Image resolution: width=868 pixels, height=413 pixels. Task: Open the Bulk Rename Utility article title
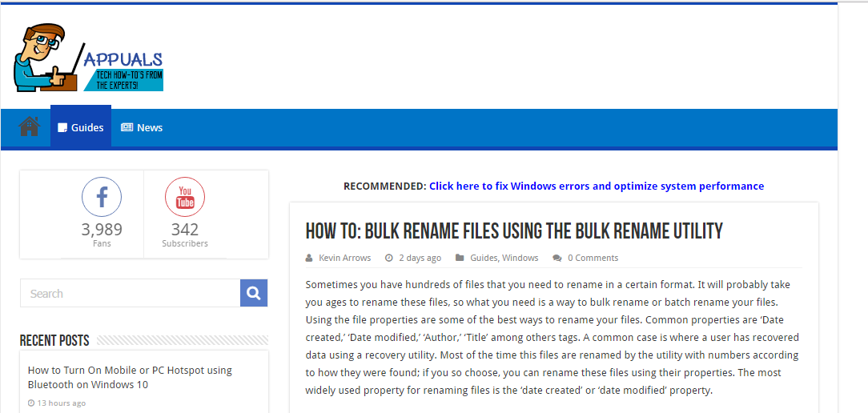pos(514,232)
